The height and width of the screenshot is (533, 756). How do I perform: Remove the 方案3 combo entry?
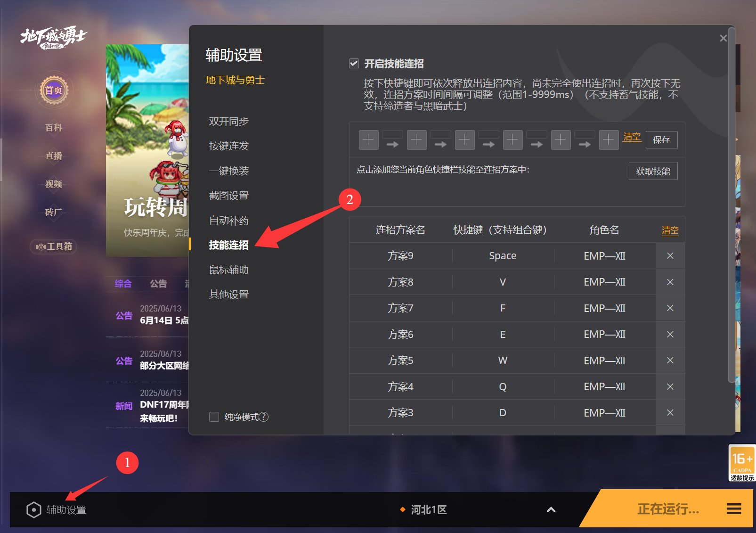[670, 413]
